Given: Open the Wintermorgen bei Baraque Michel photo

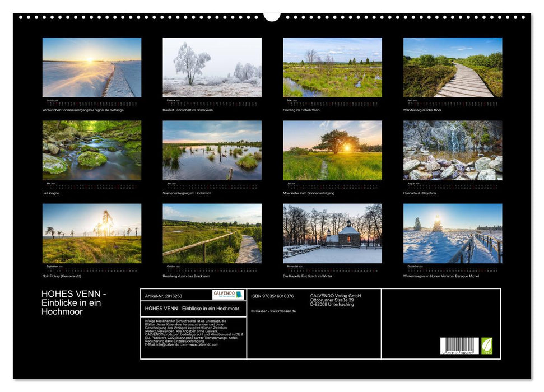Looking at the screenshot, I should (453, 233).
